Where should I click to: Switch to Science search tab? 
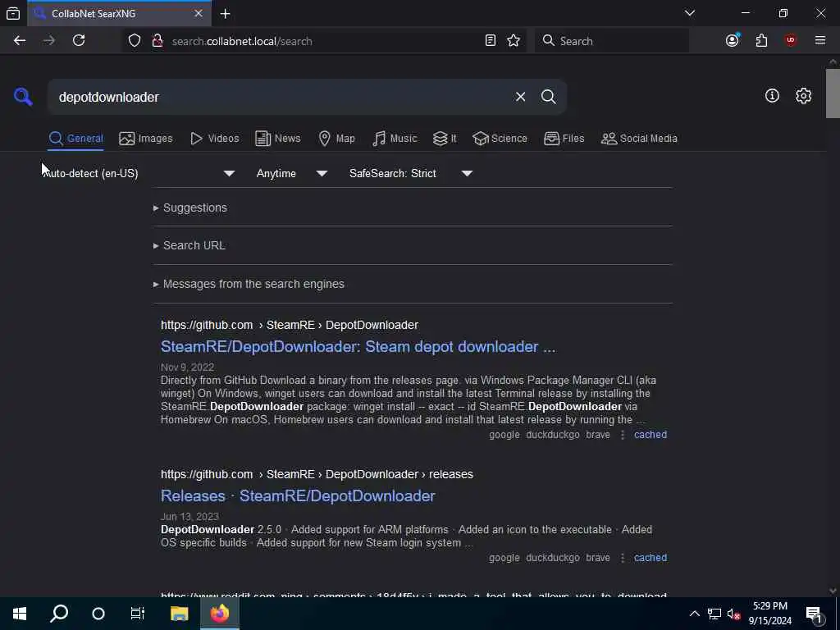point(500,138)
